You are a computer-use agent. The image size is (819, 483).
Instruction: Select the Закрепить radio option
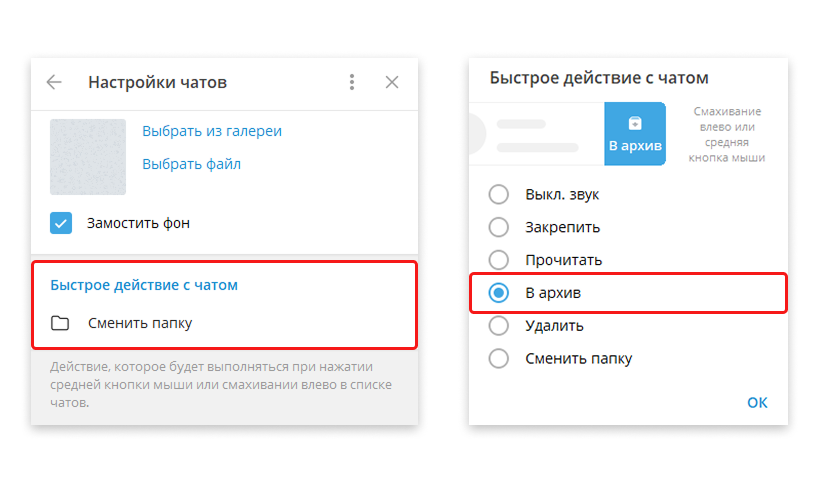(498, 227)
